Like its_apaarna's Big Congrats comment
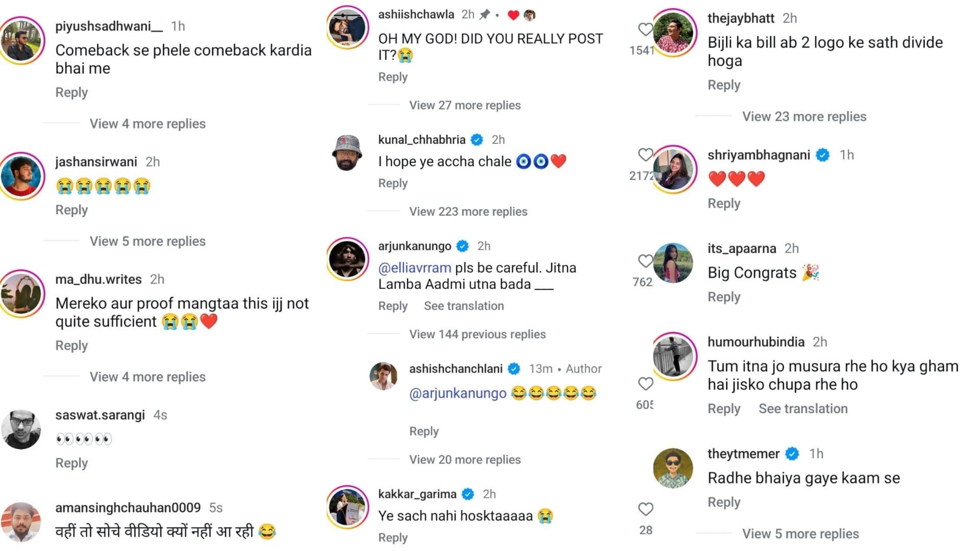The width and height of the screenshot is (980, 551). pos(645,261)
